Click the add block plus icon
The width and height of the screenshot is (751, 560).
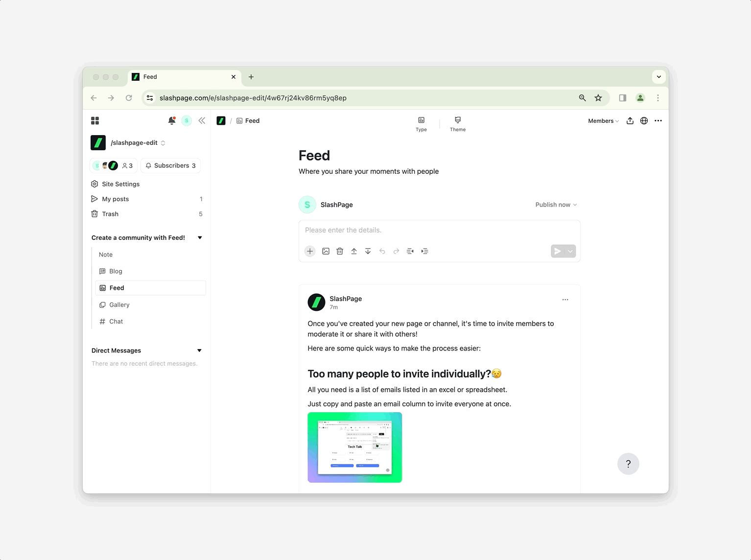pyautogui.click(x=310, y=251)
